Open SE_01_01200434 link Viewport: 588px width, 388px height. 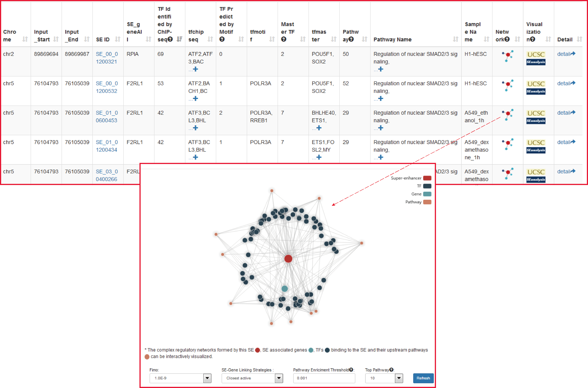pyautogui.click(x=107, y=146)
